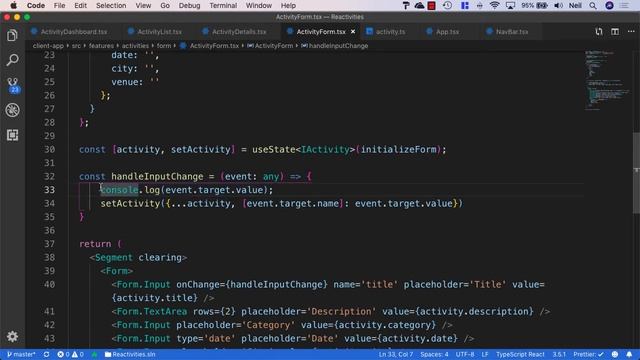Click the Prettier status indicator
The width and height of the screenshot is (640, 360).
tap(588, 354)
